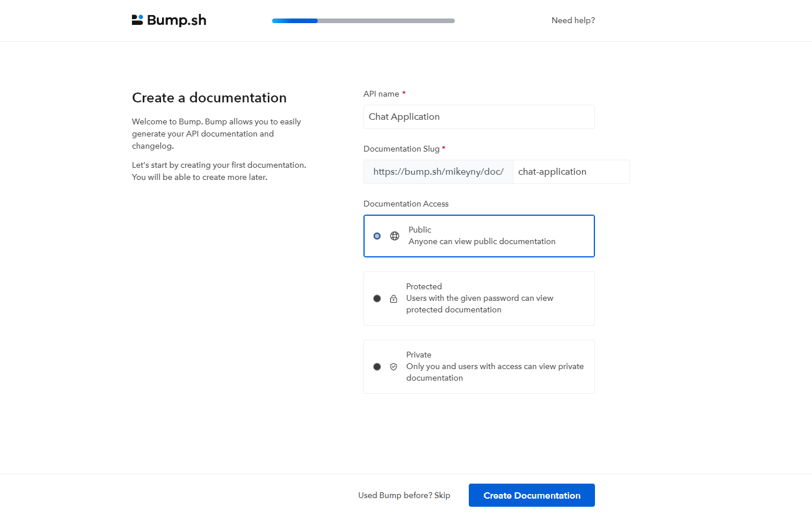Click the Documentation Access label
Viewport: 812px width, 527px height.
point(406,204)
